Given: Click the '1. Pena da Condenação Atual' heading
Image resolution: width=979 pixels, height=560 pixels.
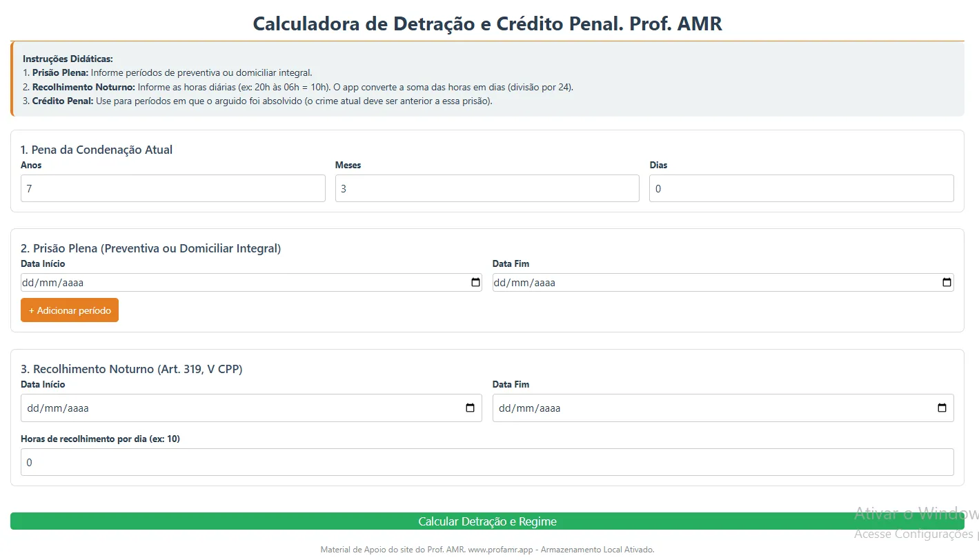Looking at the screenshot, I should (97, 150).
